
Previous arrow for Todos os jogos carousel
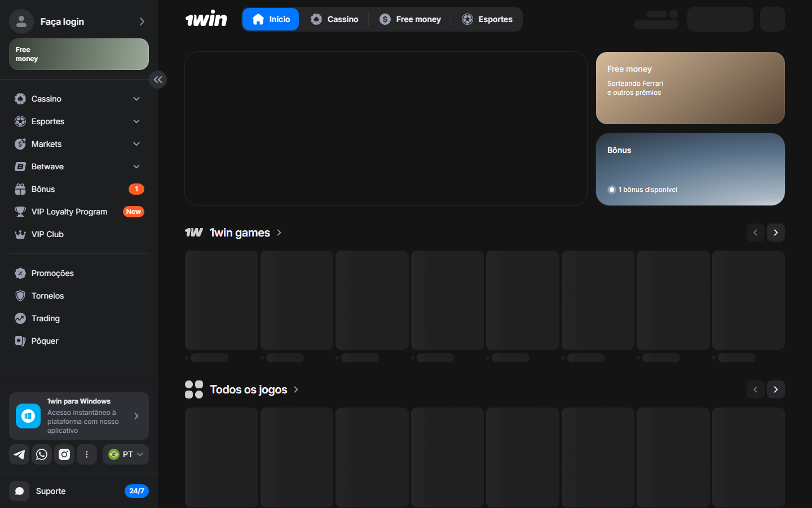coord(756,389)
